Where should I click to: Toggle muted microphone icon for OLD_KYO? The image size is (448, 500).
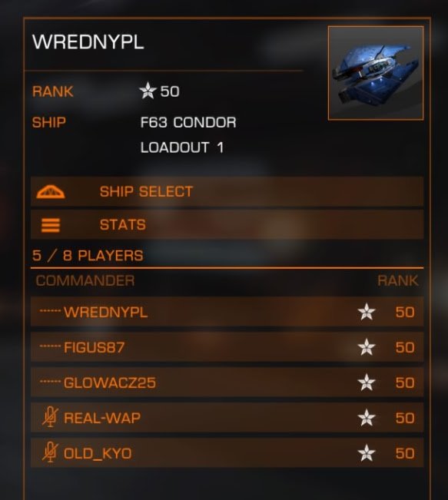(50, 452)
